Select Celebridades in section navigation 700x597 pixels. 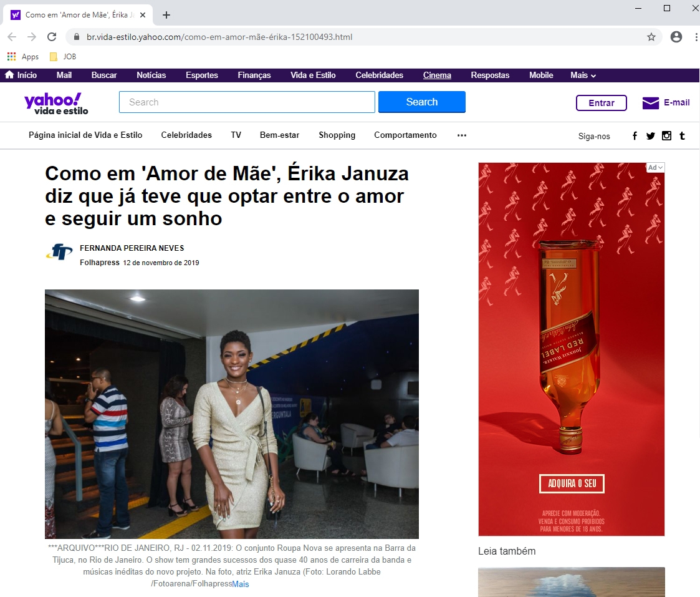coord(186,135)
